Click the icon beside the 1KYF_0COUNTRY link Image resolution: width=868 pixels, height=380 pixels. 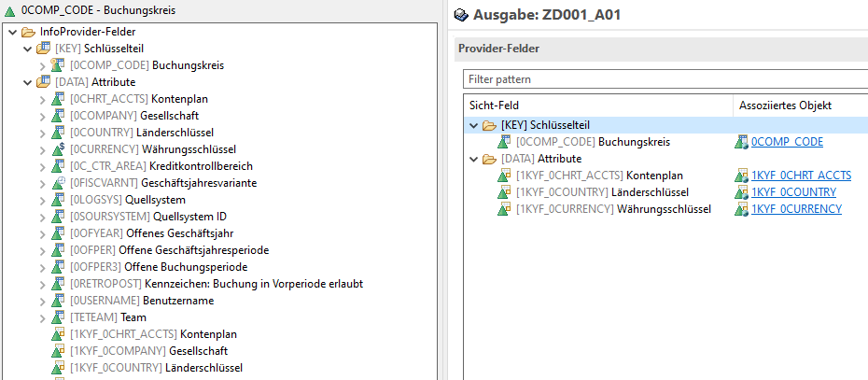tap(741, 192)
